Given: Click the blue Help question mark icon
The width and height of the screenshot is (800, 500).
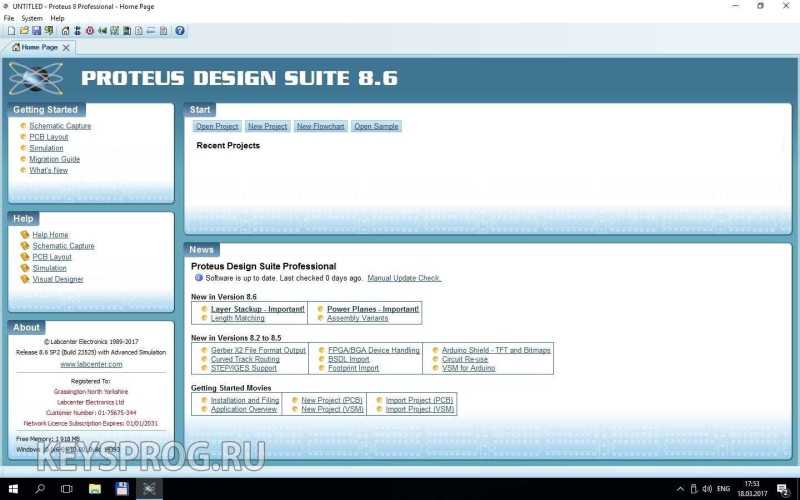Looking at the screenshot, I should tap(180, 31).
